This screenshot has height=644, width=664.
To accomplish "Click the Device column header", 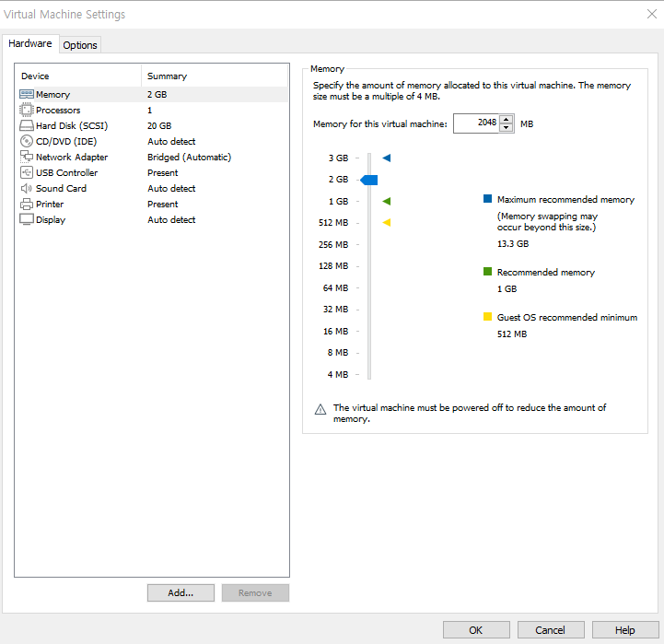I will pos(77,76).
